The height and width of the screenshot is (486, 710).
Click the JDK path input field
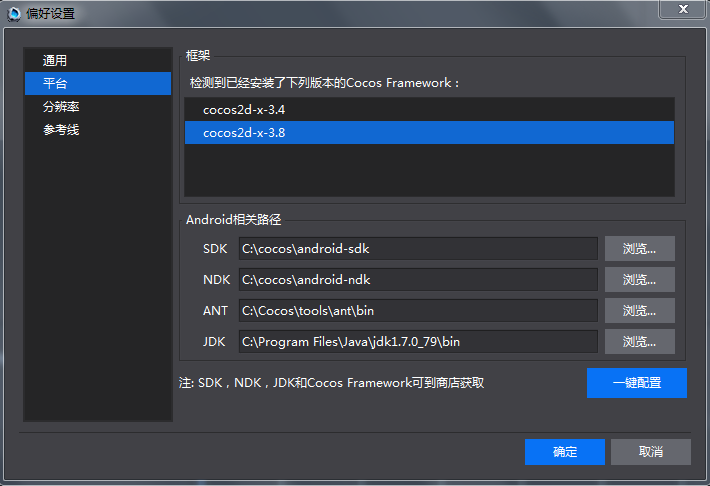[418, 342]
